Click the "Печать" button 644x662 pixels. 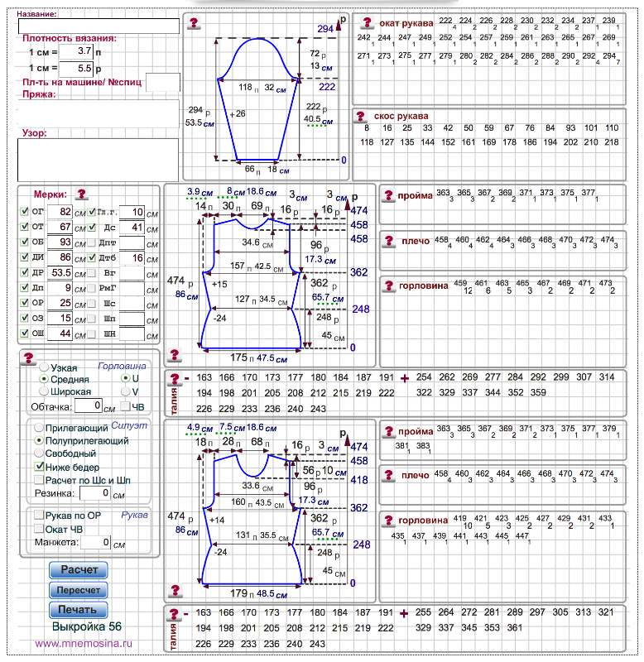[79, 610]
